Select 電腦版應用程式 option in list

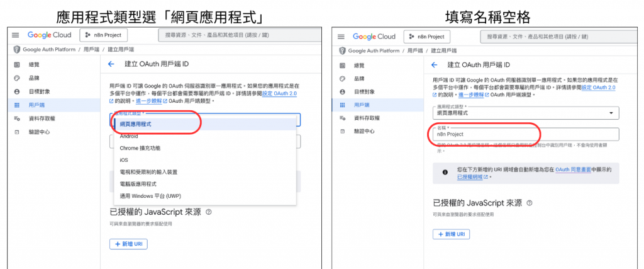205,184
